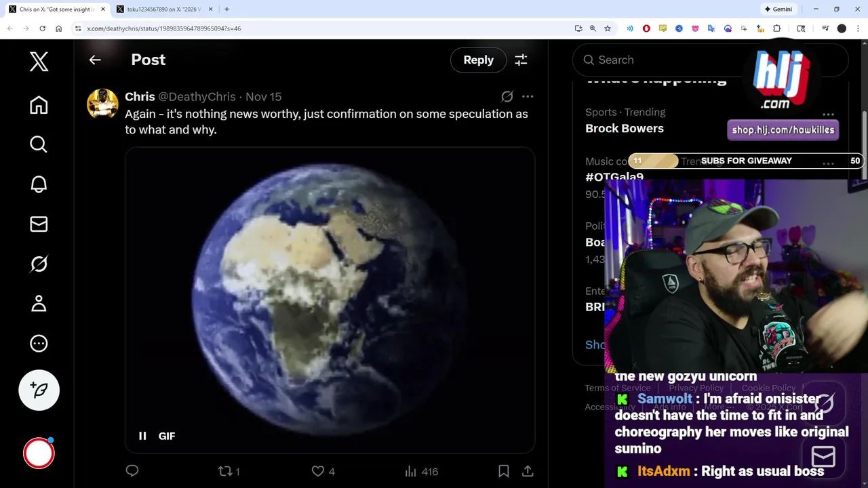Click Grok explain icon on Chris's post
Viewport: 868px width, 488px height.
(507, 96)
